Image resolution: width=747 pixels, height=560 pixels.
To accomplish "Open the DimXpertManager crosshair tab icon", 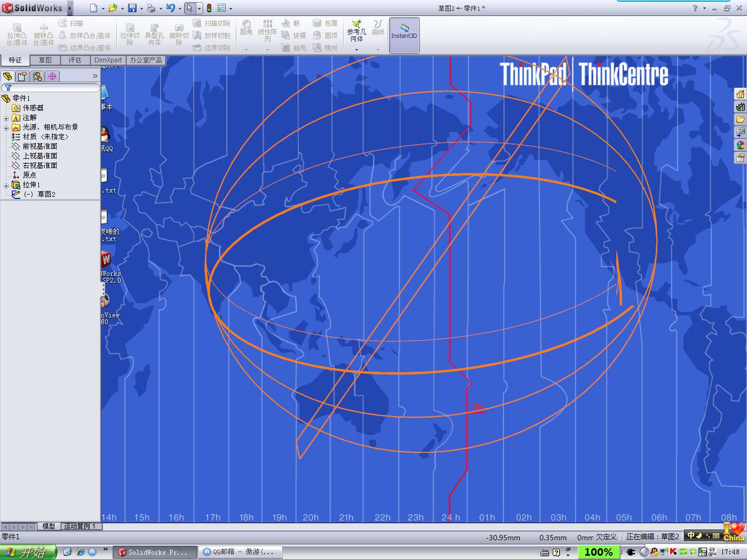I will point(52,76).
